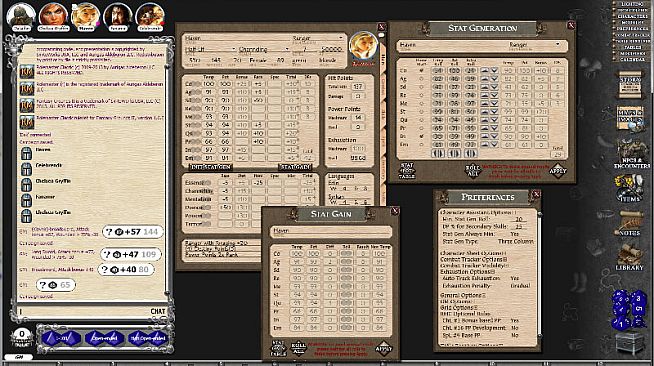Click Roll All in Stat Generation window
This screenshot has width=654, height=366.
click(473, 170)
